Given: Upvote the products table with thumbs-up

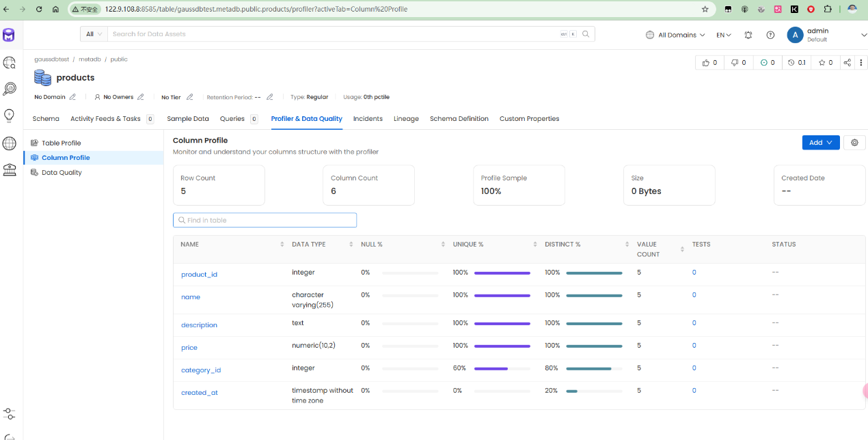Looking at the screenshot, I should pos(710,63).
